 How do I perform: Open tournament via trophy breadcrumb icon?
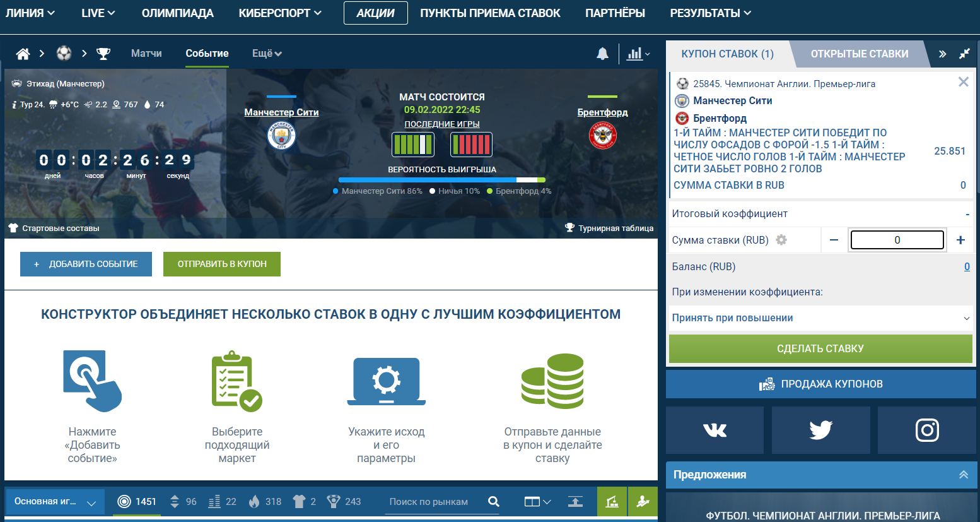click(x=103, y=54)
